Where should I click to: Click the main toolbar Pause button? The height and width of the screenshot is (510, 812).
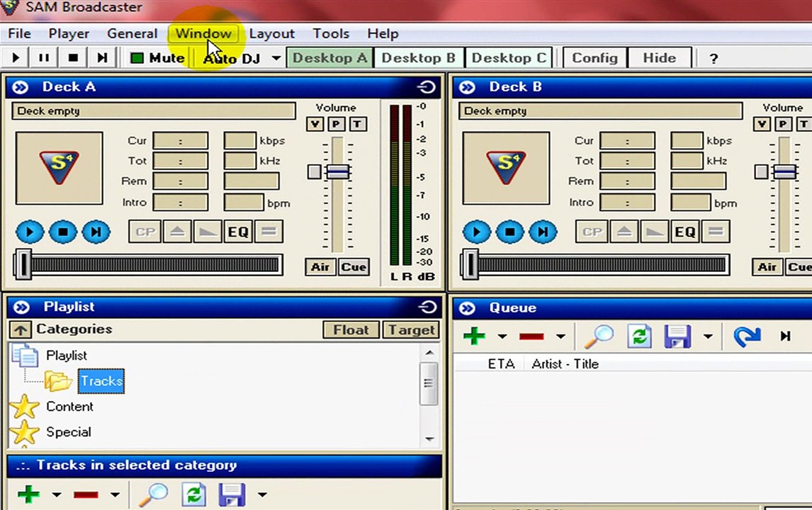pyautogui.click(x=44, y=57)
